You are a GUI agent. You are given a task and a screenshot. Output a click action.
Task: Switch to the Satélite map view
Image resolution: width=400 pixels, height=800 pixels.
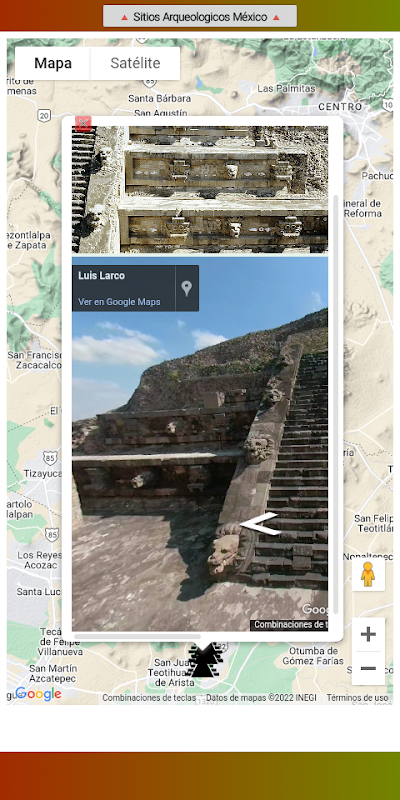point(135,63)
